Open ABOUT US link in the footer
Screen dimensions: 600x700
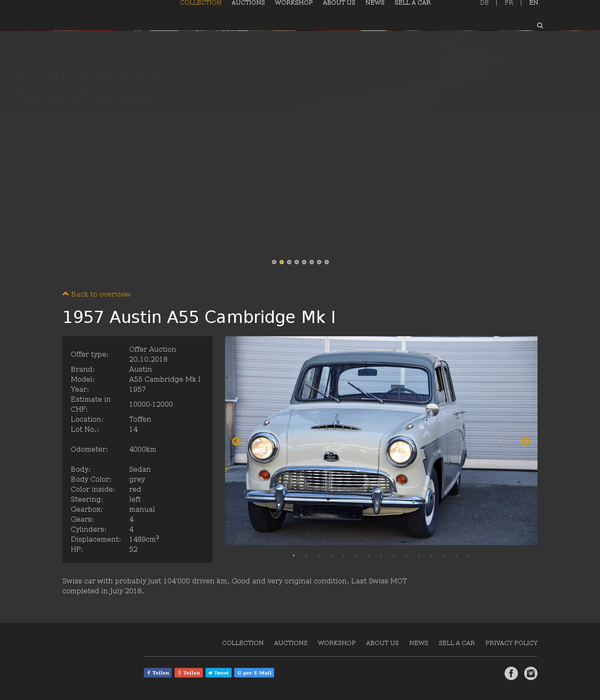(382, 643)
